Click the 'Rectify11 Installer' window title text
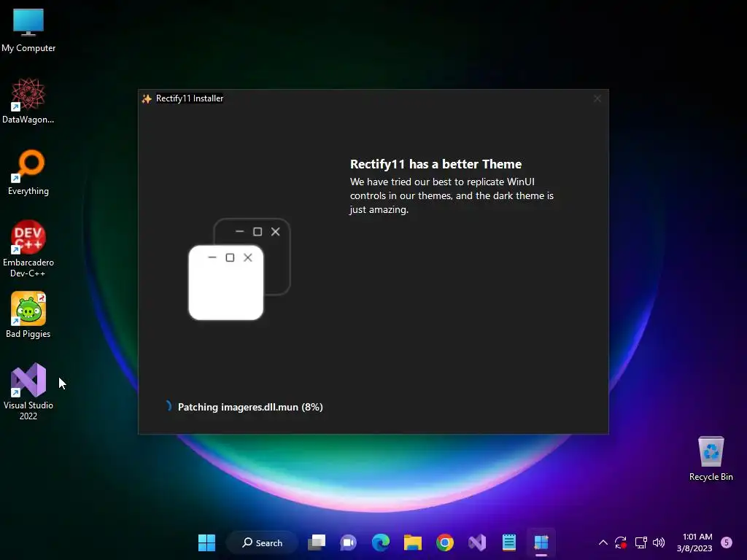747x560 pixels. 190,98
